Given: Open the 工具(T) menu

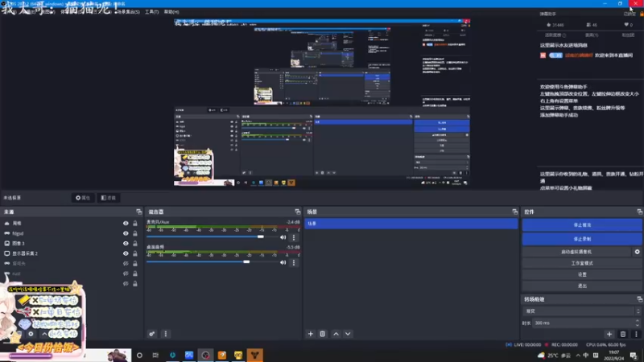Looking at the screenshot, I should [x=151, y=12].
